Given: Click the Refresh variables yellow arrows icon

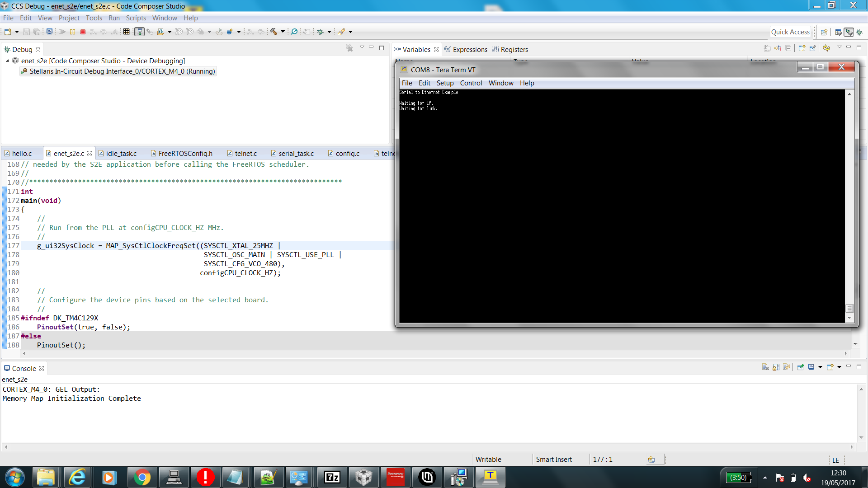Looking at the screenshot, I should point(826,48).
